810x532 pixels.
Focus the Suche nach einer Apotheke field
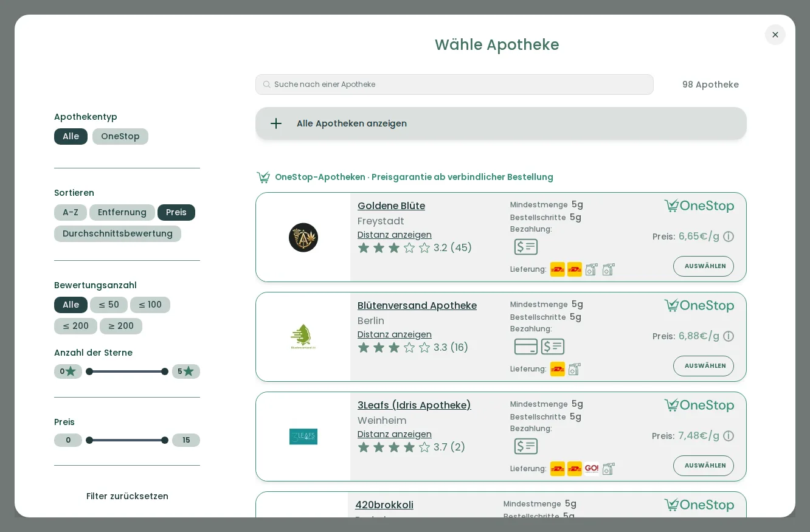point(454,85)
